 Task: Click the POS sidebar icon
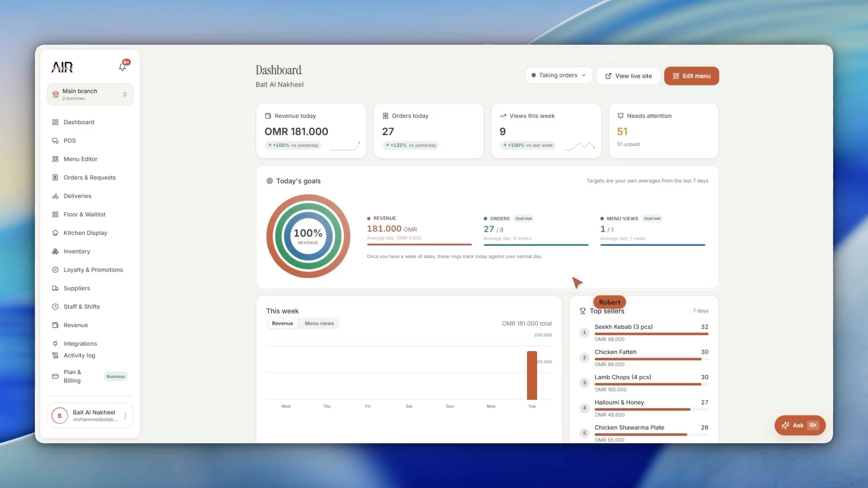coord(55,141)
